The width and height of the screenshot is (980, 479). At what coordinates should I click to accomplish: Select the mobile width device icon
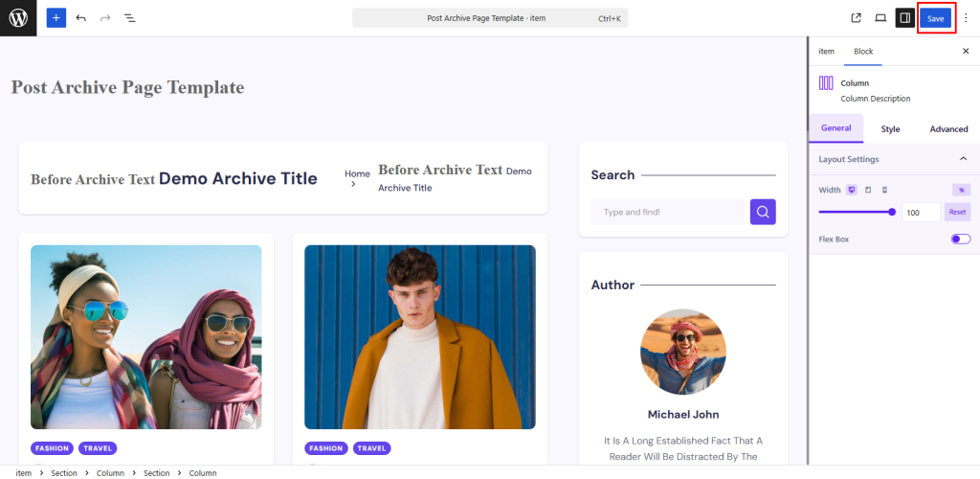884,190
